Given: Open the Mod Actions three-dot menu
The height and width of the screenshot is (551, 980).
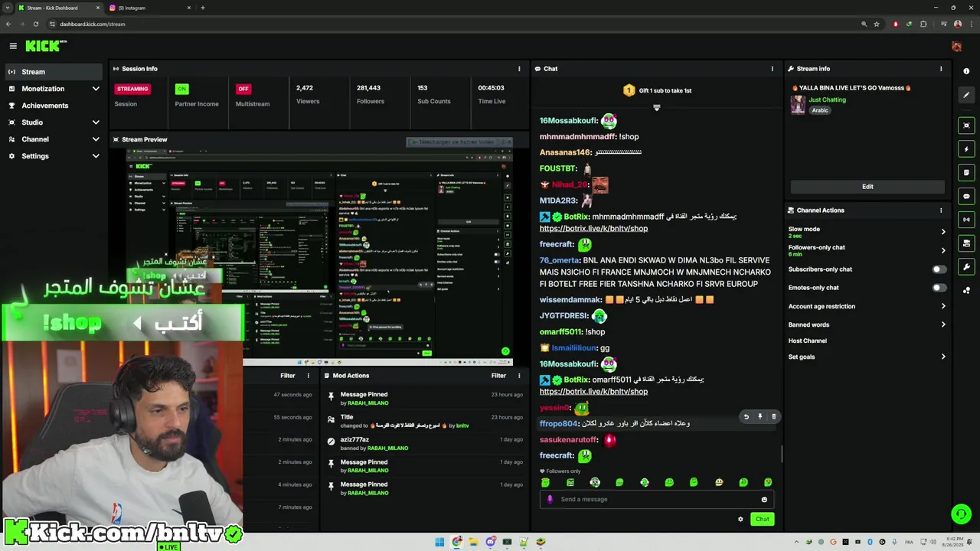Looking at the screenshot, I should pos(519,376).
